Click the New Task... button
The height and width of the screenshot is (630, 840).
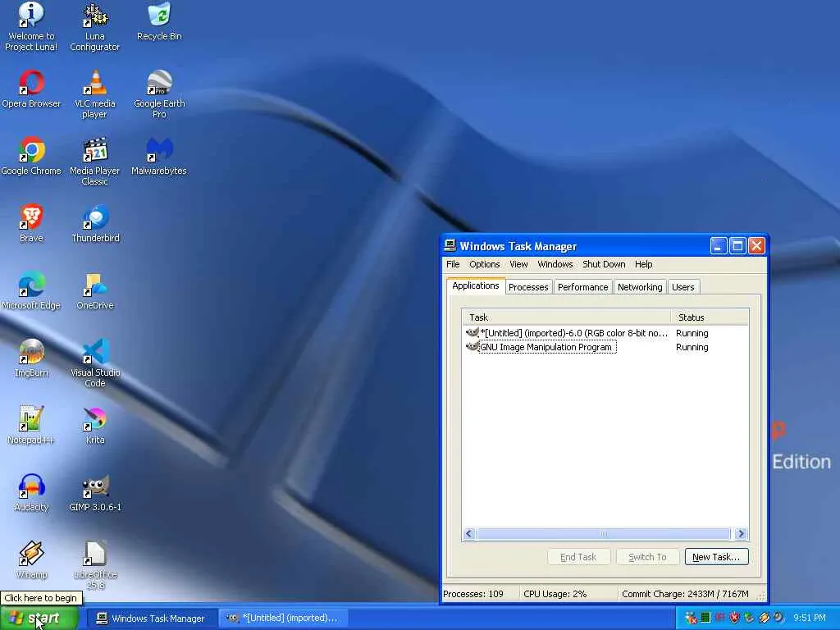pos(716,557)
